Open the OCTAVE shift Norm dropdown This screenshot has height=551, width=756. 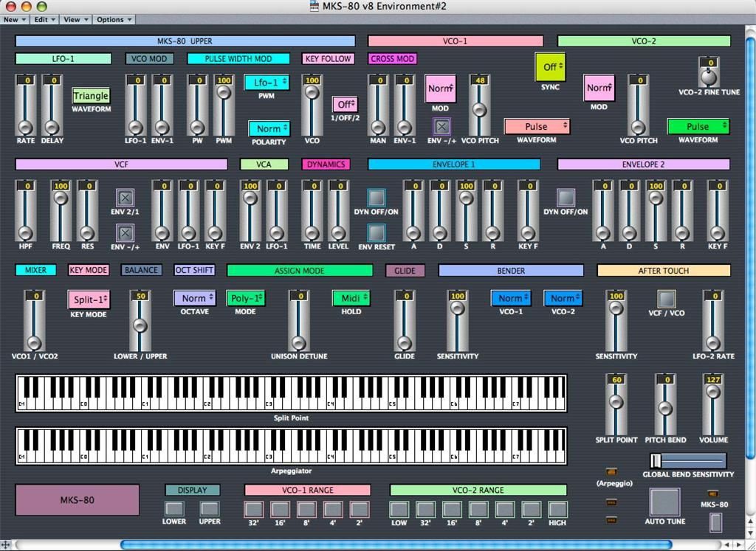pos(194,298)
